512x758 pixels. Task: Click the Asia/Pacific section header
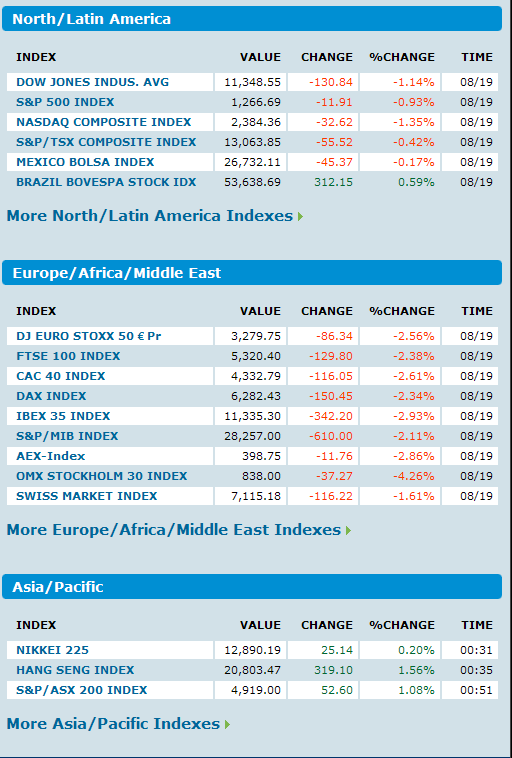252,587
